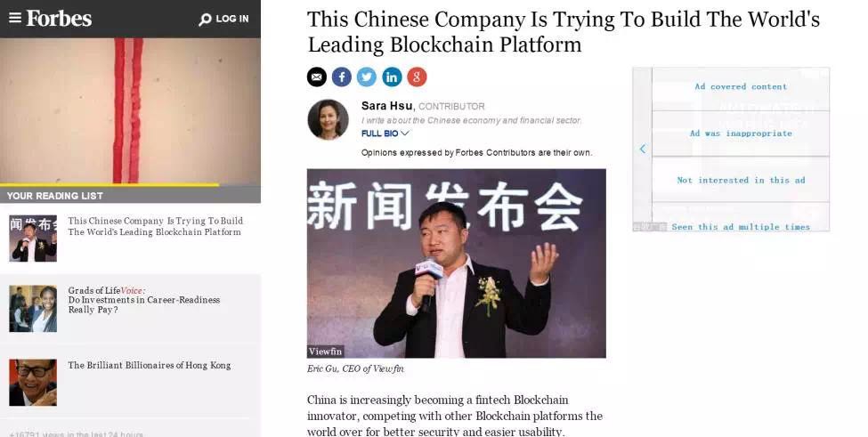Click LOG IN link
868x437 pixels.
(x=232, y=19)
